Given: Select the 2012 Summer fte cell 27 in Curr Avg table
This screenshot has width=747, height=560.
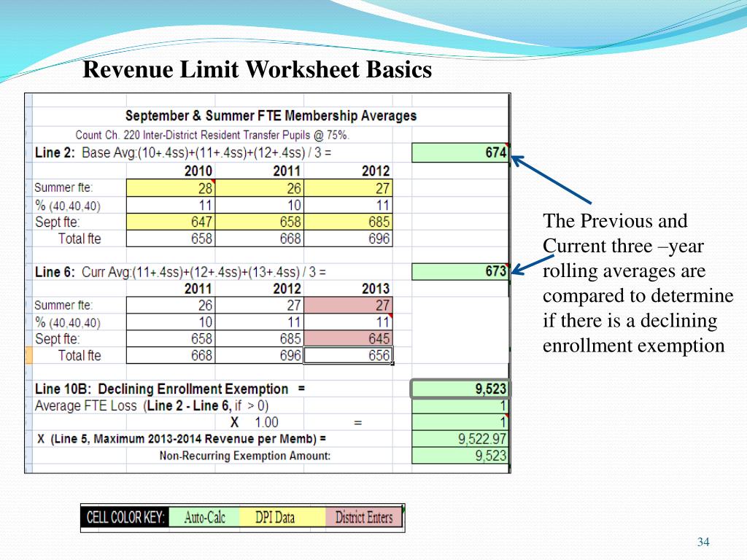Looking at the screenshot, I should (x=260, y=306).
